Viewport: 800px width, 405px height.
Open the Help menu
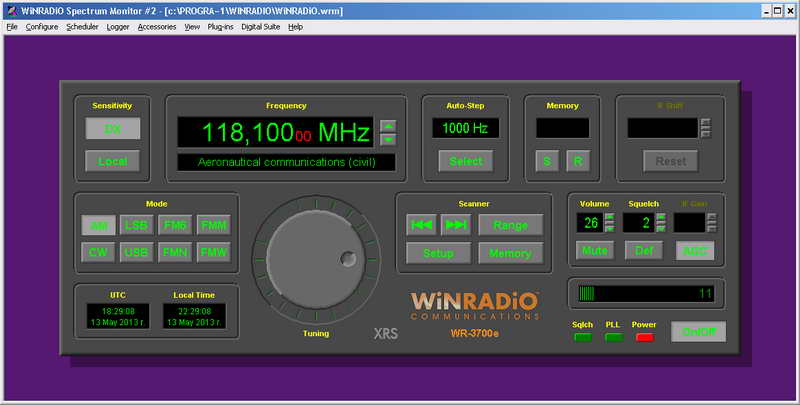295,27
